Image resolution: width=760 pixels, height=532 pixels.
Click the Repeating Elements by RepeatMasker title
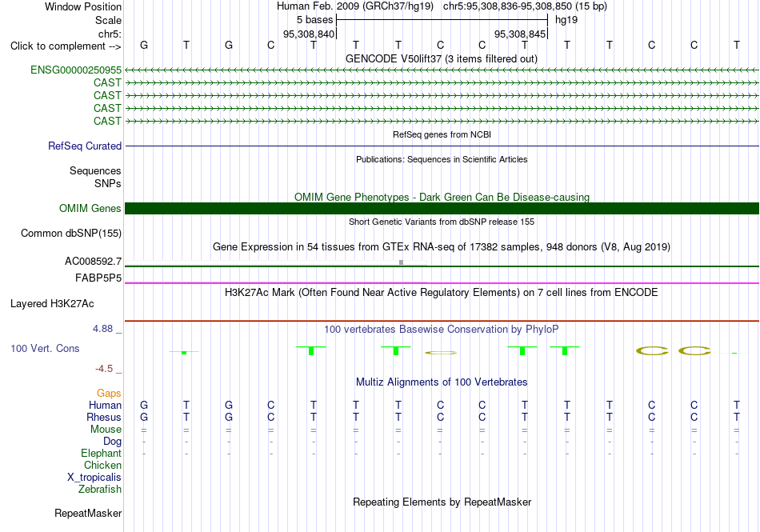(x=442, y=502)
